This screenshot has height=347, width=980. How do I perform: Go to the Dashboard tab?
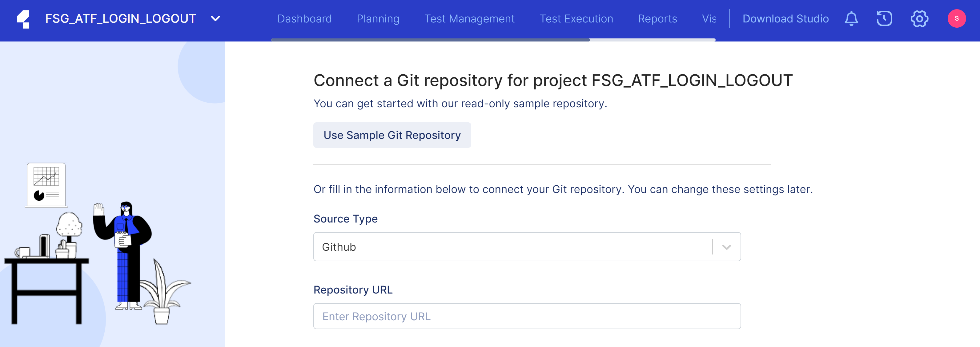304,19
